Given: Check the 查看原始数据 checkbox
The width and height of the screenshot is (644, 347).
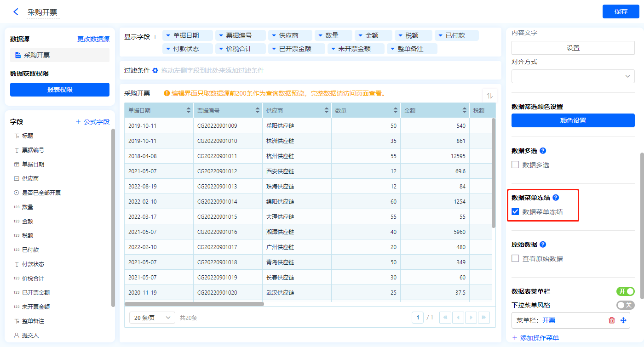Looking at the screenshot, I should point(516,259).
